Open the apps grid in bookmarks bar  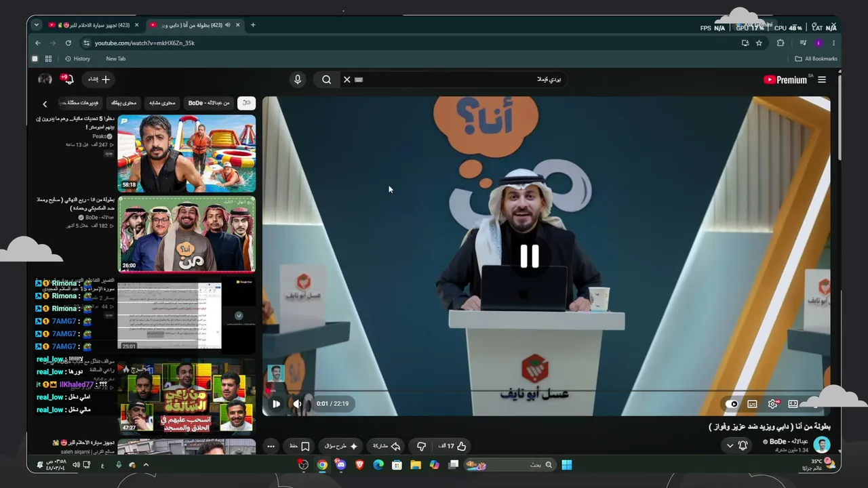48,59
